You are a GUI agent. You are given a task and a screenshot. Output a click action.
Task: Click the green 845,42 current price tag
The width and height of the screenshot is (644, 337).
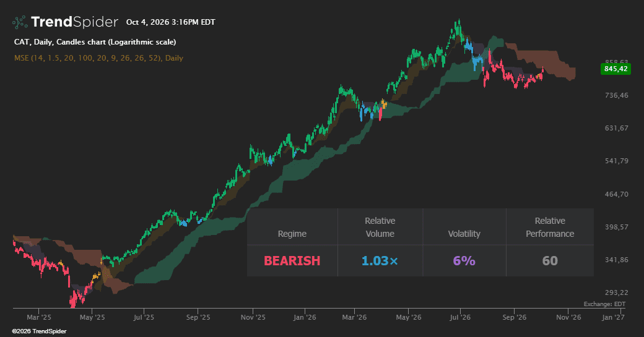[x=616, y=69]
